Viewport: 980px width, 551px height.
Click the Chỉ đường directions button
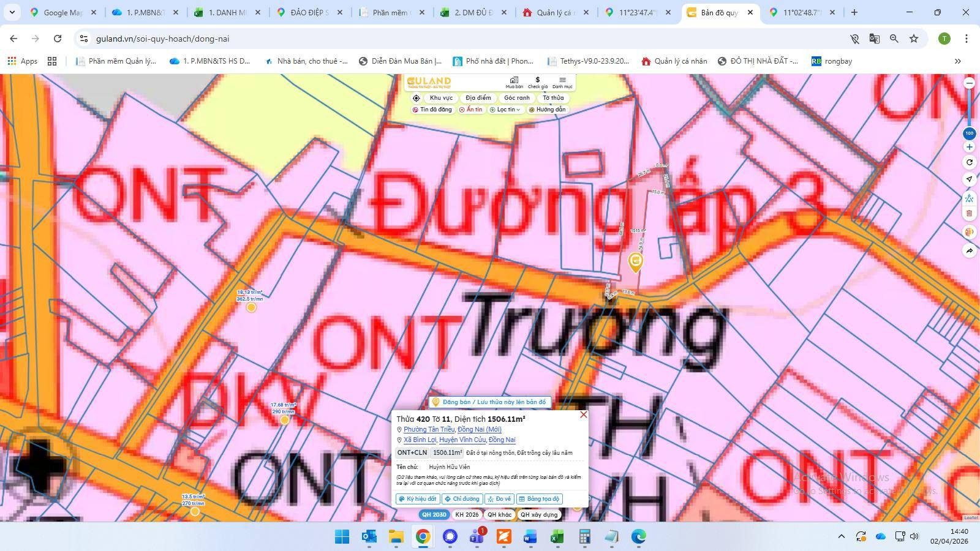click(462, 499)
